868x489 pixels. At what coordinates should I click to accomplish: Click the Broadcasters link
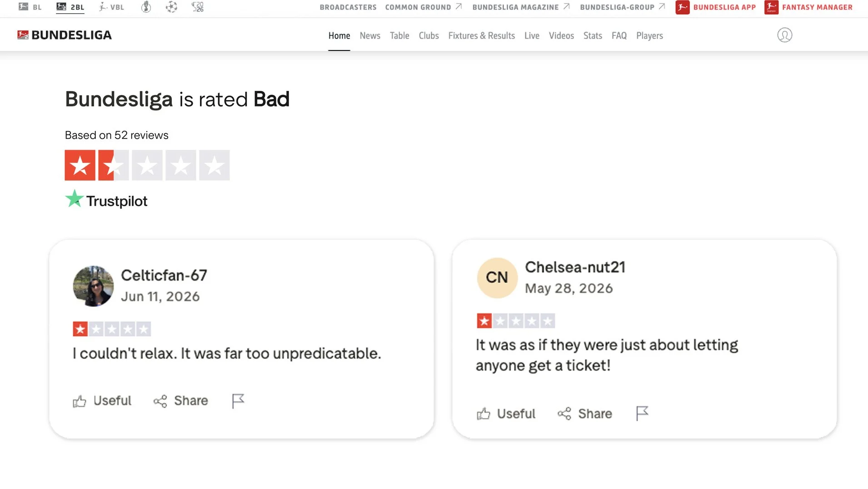tap(348, 7)
